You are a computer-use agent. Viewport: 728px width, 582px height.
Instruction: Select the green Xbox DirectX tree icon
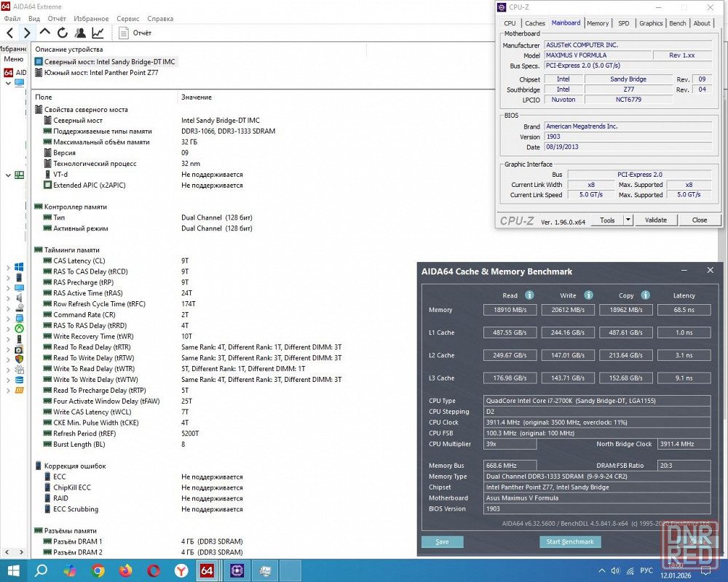[x=20, y=328]
